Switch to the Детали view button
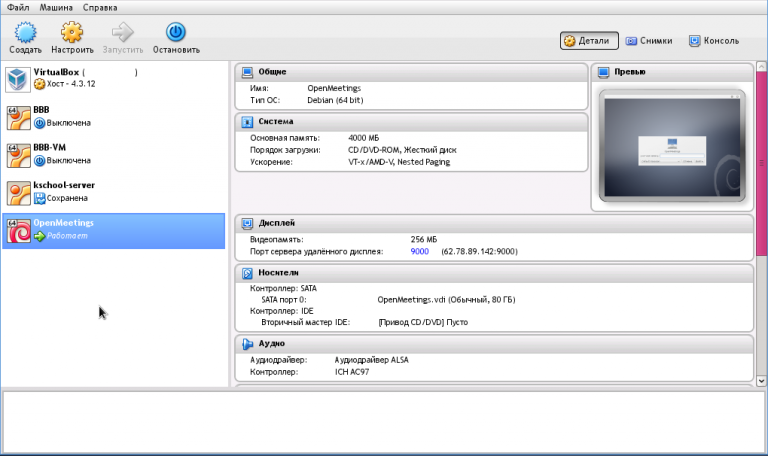Viewport: 768px width, 456px height. (x=589, y=41)
